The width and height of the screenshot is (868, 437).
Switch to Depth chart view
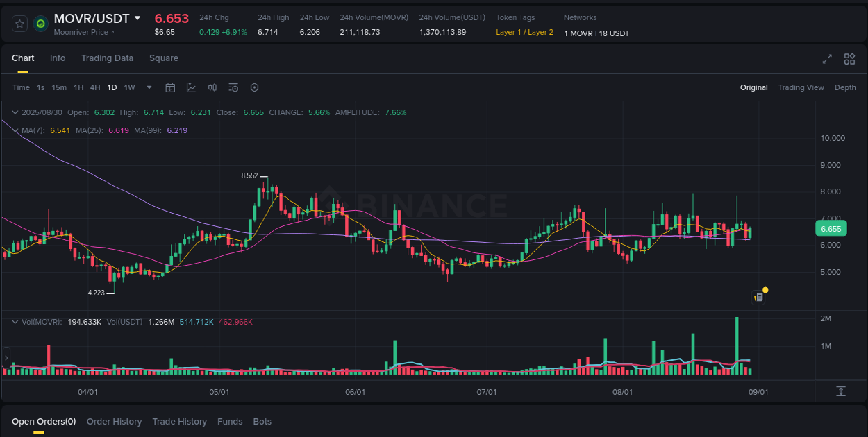845,87
